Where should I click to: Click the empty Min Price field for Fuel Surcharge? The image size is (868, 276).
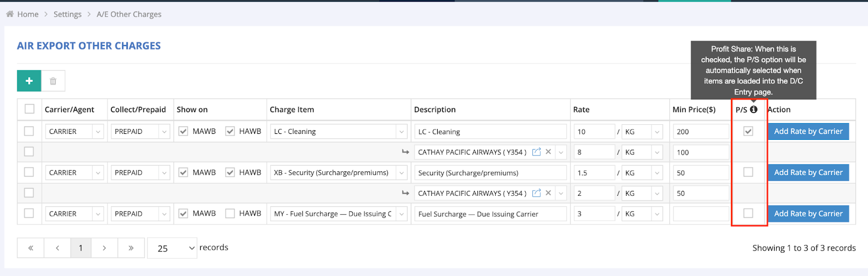point(700,214)
